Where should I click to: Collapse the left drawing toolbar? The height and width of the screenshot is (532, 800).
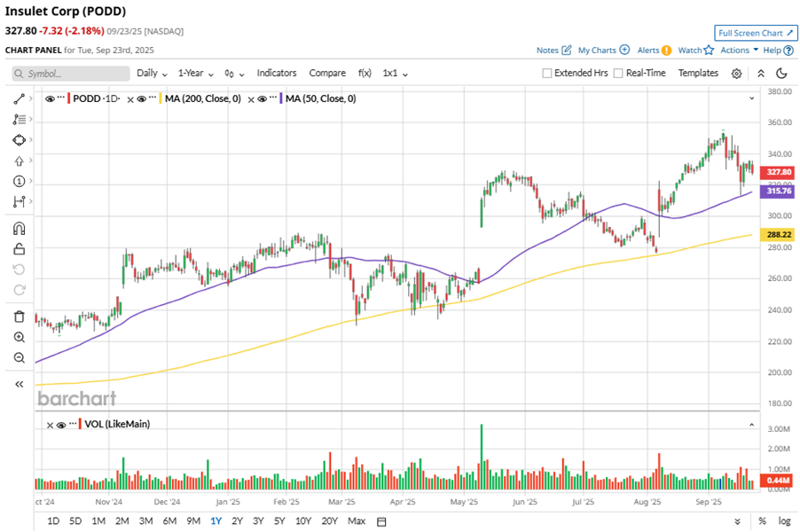(x=19, y=384)
